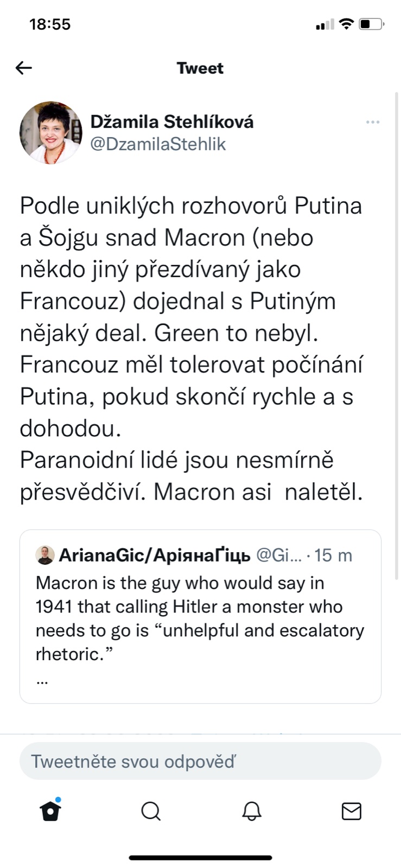Expand the quoted tweet's trailing ellipsis
Viewport: 401px width, 868px height.
42,681
